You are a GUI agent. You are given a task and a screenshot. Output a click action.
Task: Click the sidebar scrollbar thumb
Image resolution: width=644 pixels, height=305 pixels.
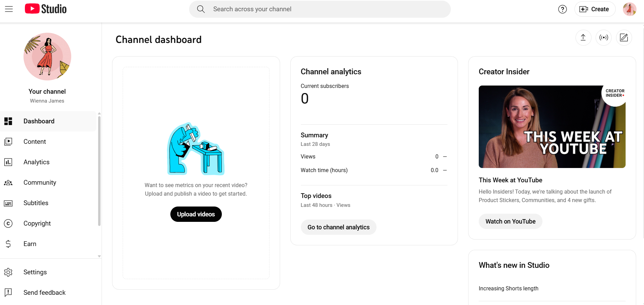click(x=99, y=171)
